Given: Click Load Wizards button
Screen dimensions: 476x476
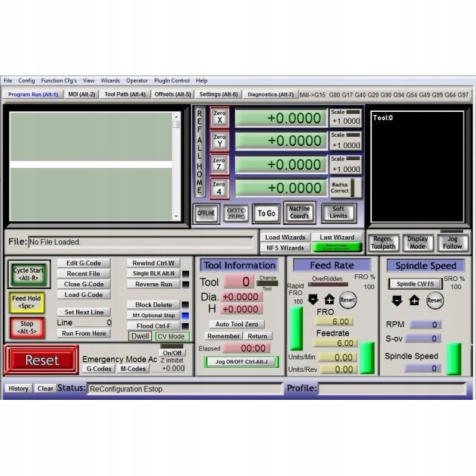Looking at the screenshot, I should click(286, 237).
